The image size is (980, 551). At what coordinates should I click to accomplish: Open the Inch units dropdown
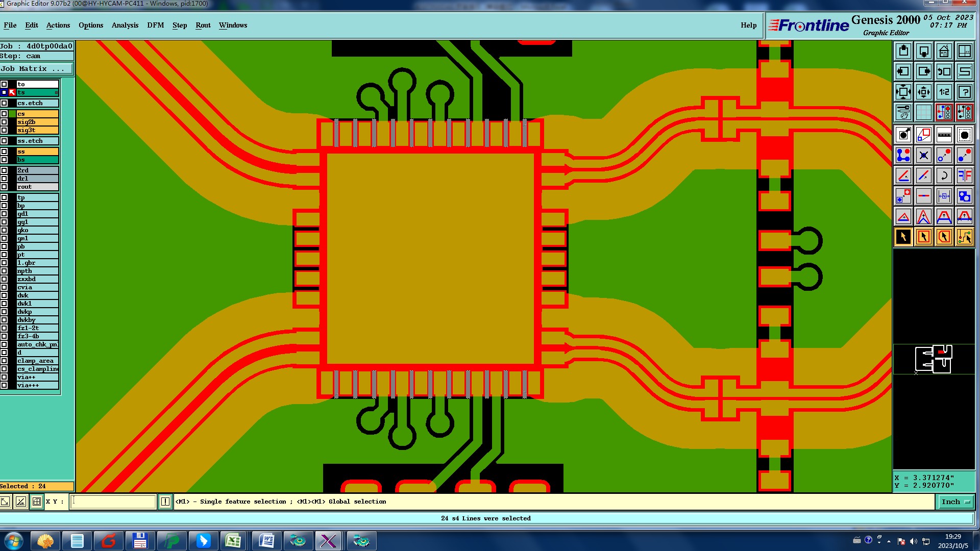pyautogui.click(x=955, y=502)
